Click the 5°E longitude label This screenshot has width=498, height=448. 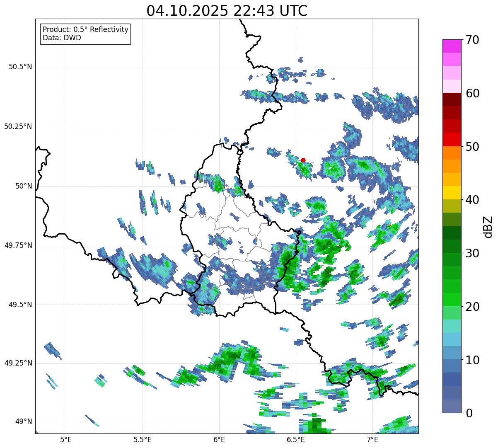[x=66, y=439]
